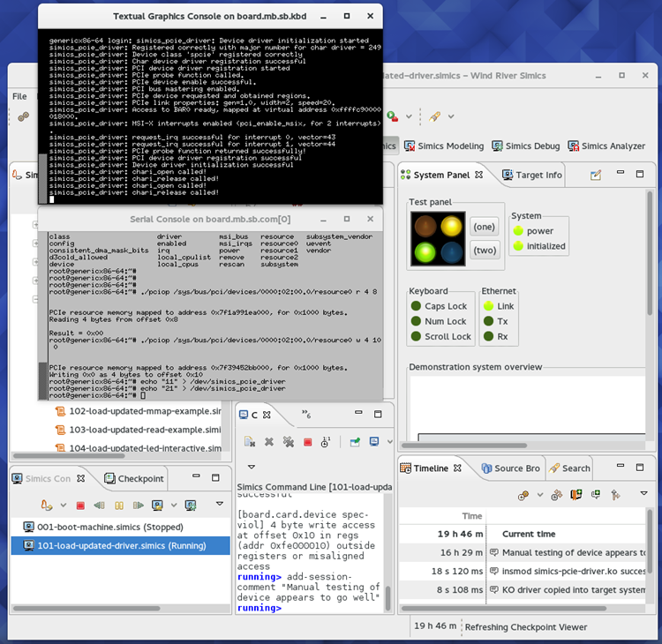Click the remove all terminated launches double-X icon
Image resolution: width=662 pixels, height=644 pixels.
289,442
